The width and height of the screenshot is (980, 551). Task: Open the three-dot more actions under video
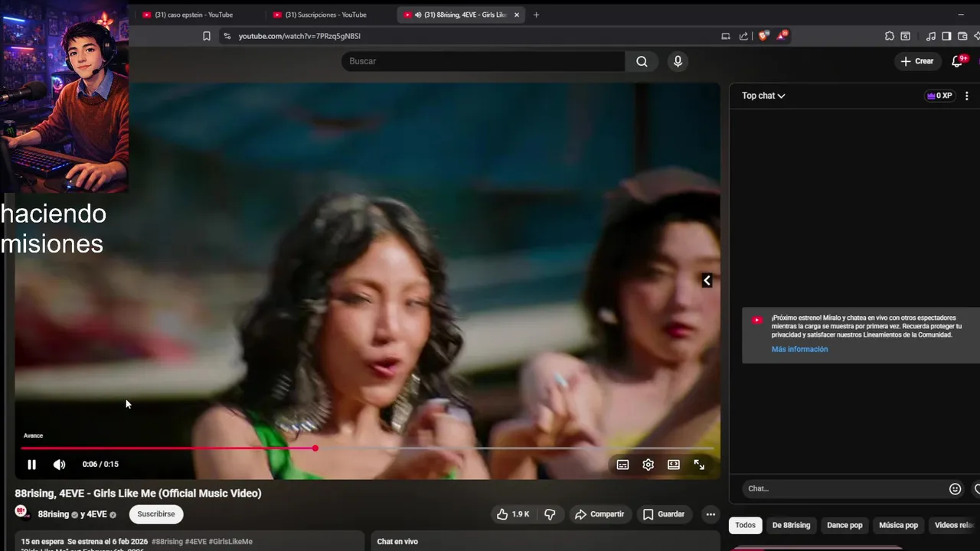click(x=710, y=514)
